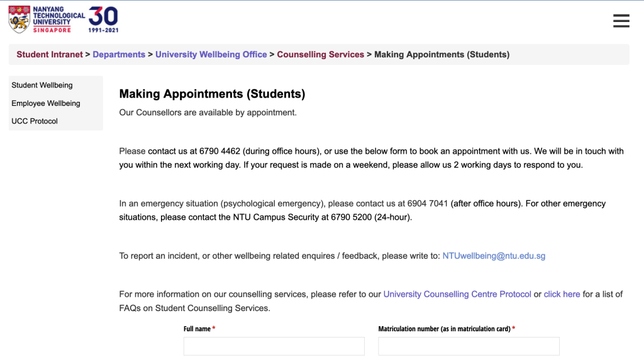Focus the Full name input field
Image resolution: width=644 pixels, height=364 pixels.
coord(274,346)
